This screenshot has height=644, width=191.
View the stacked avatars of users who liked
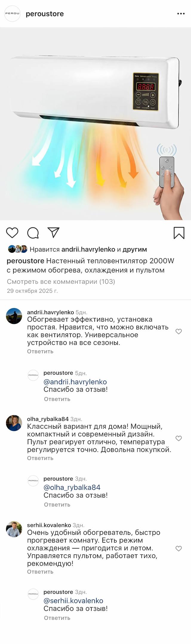tap(18, 249)
